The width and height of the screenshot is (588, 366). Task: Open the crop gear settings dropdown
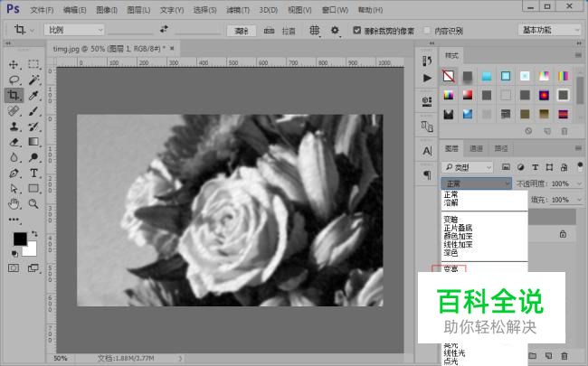(x=336, y=31)
